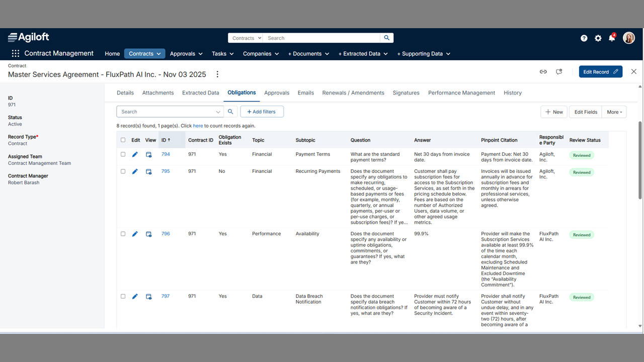Check the box on row 797

pos(123,296)
